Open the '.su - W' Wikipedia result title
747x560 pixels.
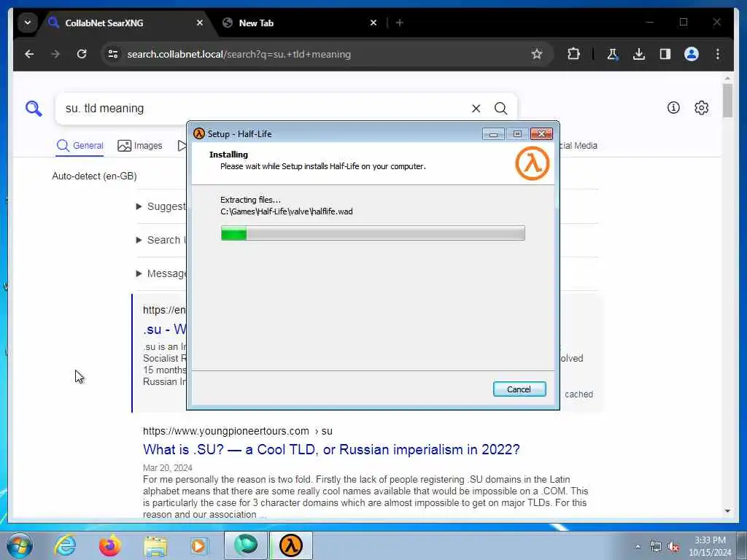point(165,329)
